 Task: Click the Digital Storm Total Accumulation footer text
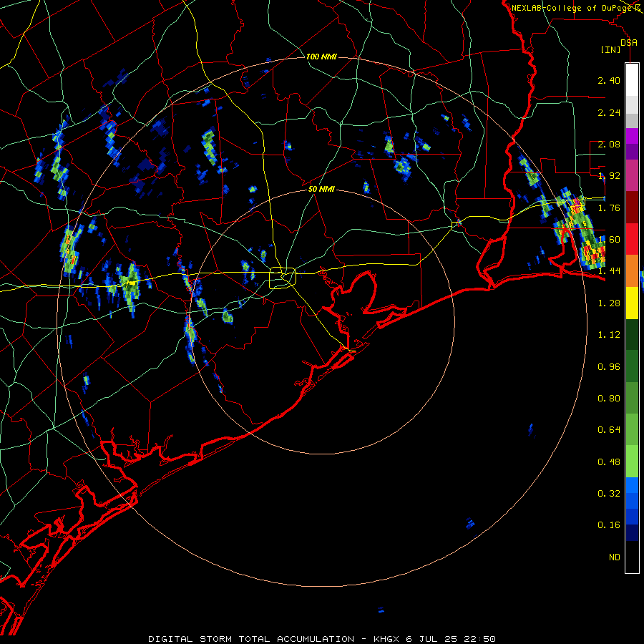(321, 639)
